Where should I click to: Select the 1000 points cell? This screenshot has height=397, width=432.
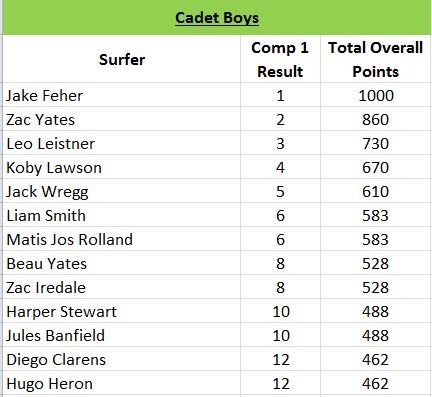pyautogui.click(x=376, y=95)
